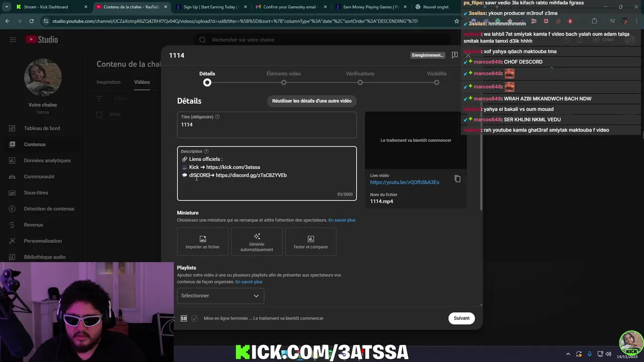This screenshot has height=362, width=644.
Task: Open Détection de contenus in sidebar
Action: pyautogui.click(x=49, y=209)
